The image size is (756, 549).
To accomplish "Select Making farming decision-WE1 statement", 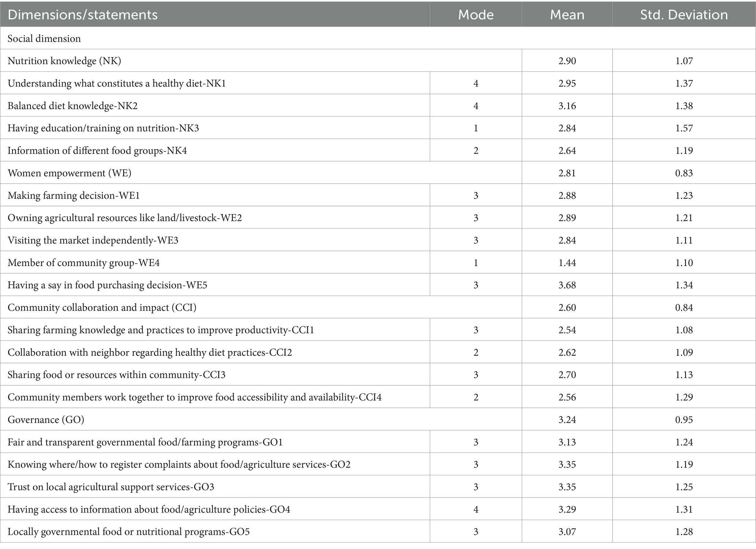I will pyautogui.click(x=73, y=195).
